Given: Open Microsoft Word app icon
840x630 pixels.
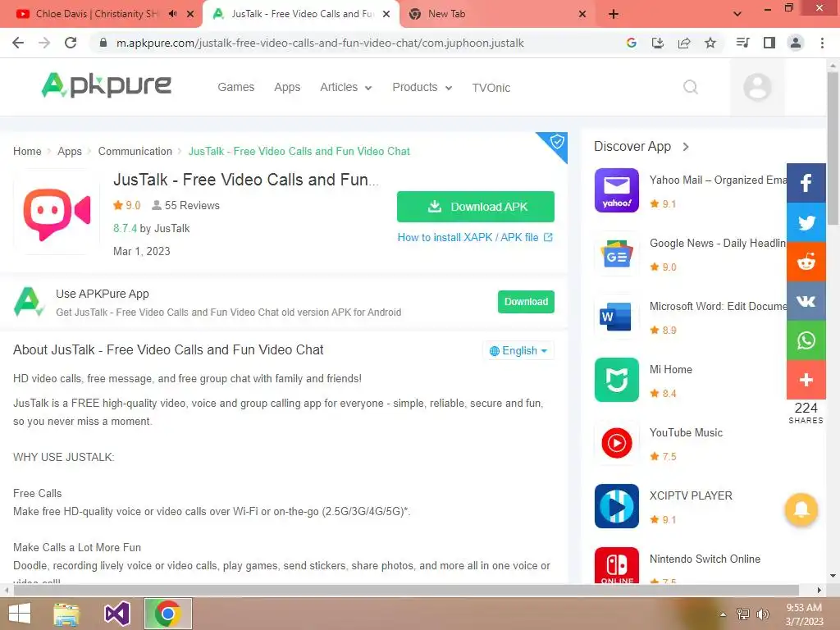Looking at the screenshot, I should [x=617, y=317].
